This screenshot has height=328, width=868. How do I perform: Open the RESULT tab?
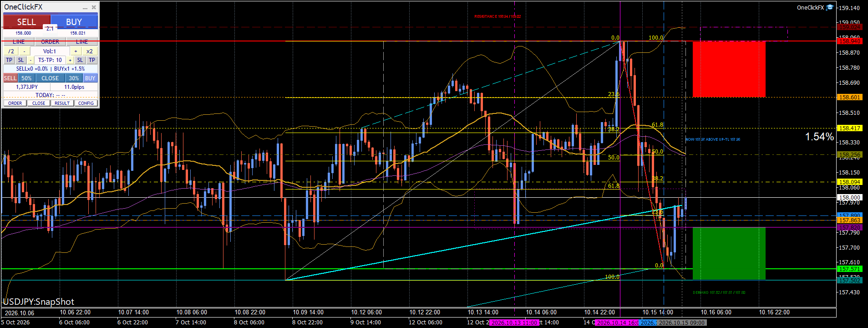pos(62,103)
